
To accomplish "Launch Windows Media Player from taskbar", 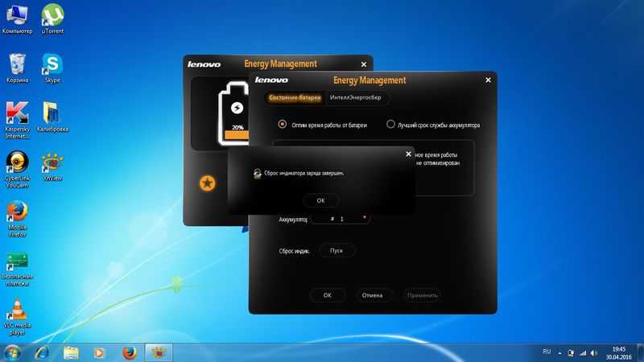I will click(x=99, y=352).
